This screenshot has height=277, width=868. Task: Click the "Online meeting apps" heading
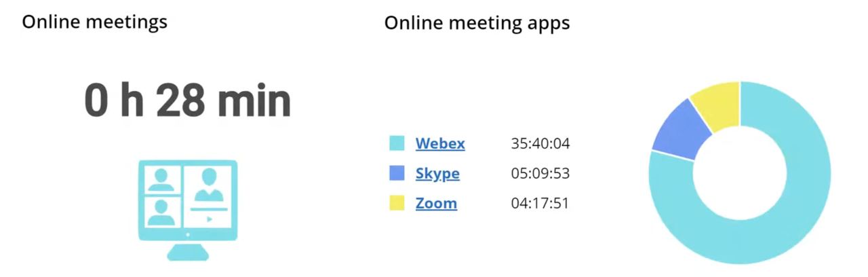click(477, 23)
